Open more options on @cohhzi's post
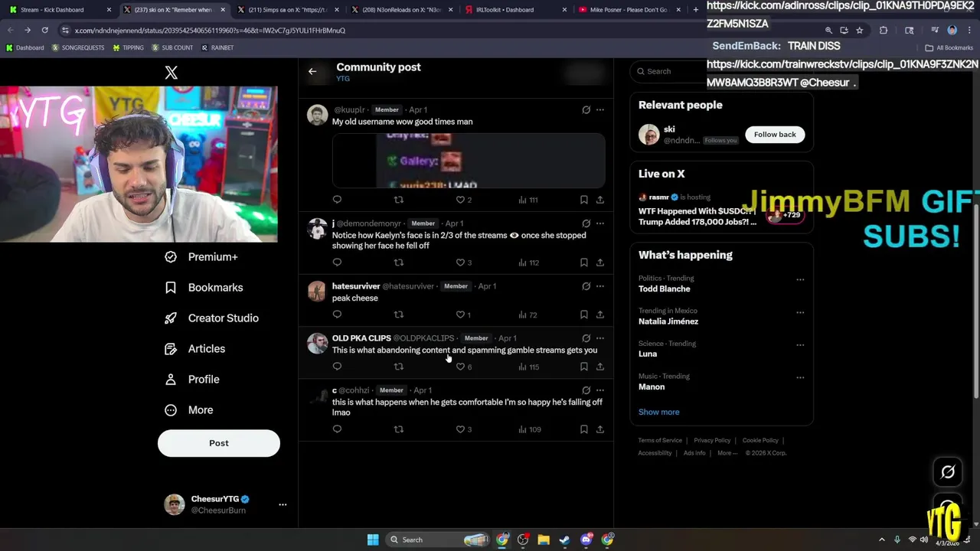This screenshot has width=980, height=551. (600, 390)
